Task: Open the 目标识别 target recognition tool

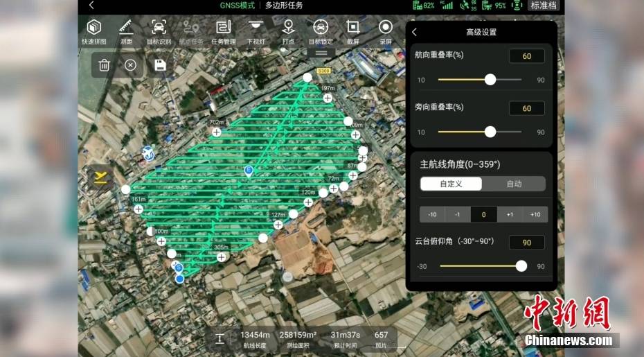Action: click(159, 32)
